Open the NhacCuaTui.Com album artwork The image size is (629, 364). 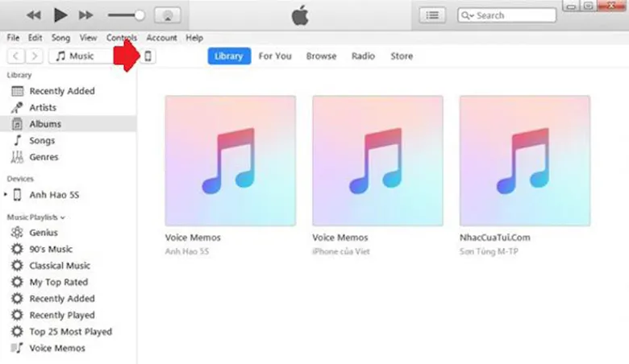pos(525,160)
